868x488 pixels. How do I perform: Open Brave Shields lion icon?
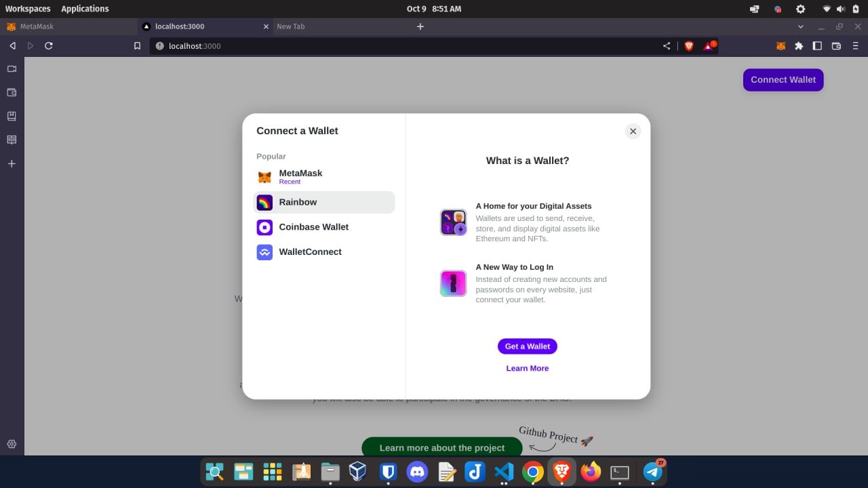(x=689, y=46)
